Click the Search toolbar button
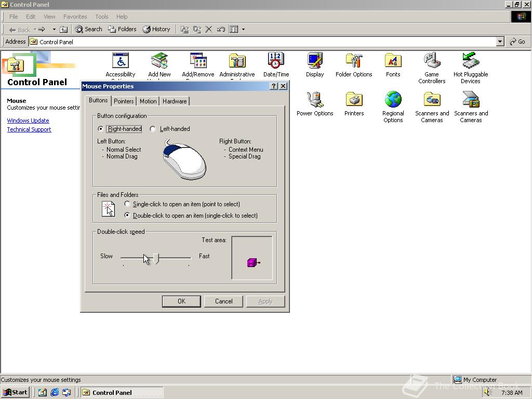Image resolution: width=532 pixels, height=399 pixels. pyautogui.click(x=88, y=29)
